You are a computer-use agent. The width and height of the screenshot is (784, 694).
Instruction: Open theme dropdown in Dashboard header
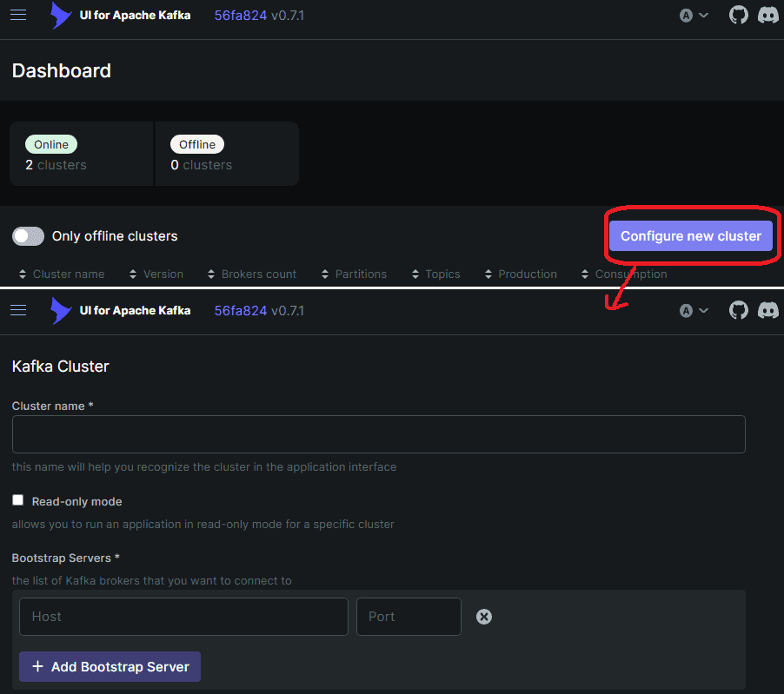coord(694,16)
